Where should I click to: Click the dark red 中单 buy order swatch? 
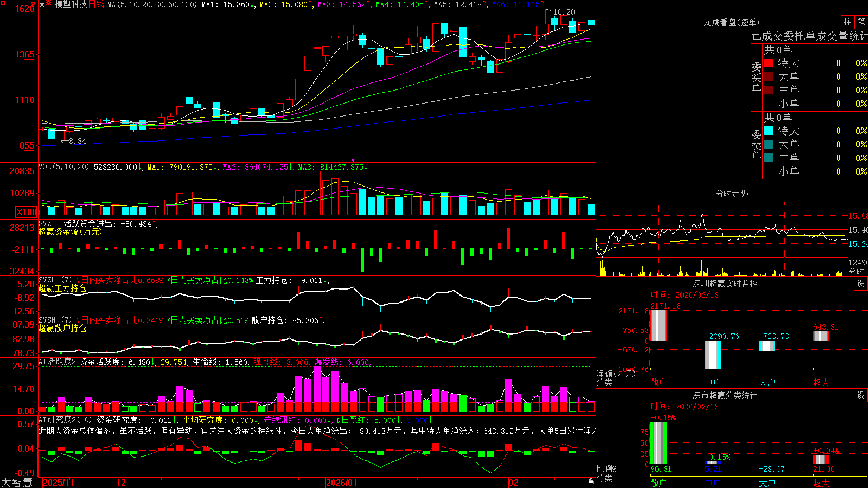point(768,90)
